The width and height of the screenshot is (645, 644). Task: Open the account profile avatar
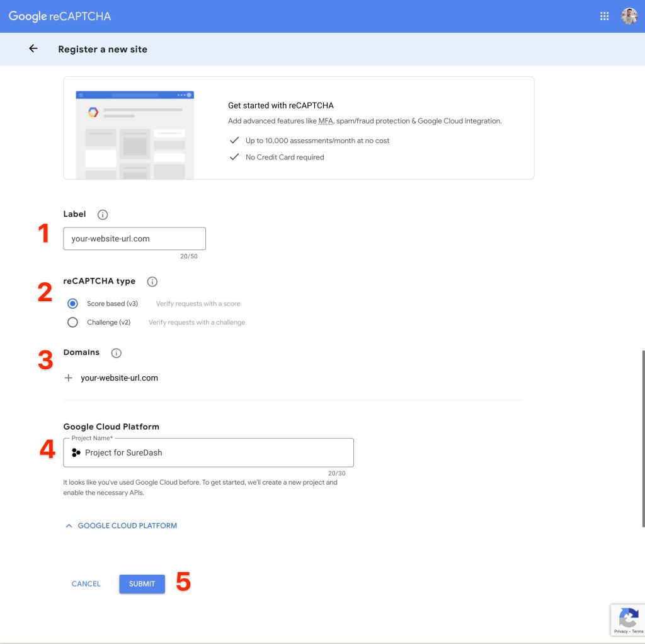pyautogui.click(x=629, y=16)
